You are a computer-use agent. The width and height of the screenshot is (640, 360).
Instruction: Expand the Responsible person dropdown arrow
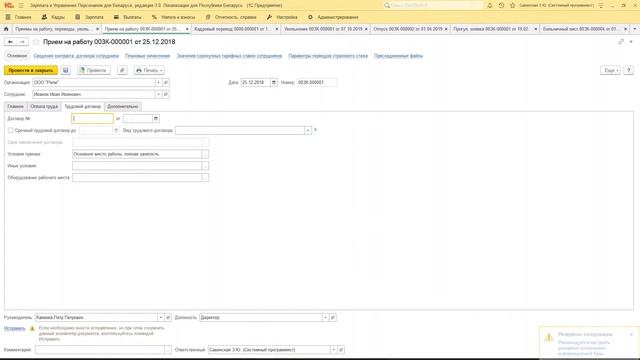[333, 350]
